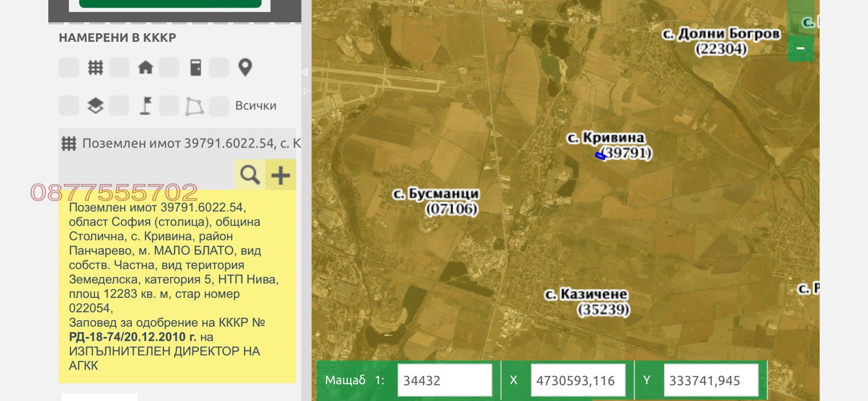Click the Мащаб scale input field
This screenshot has width=868, height=401.
pos(444,380)
